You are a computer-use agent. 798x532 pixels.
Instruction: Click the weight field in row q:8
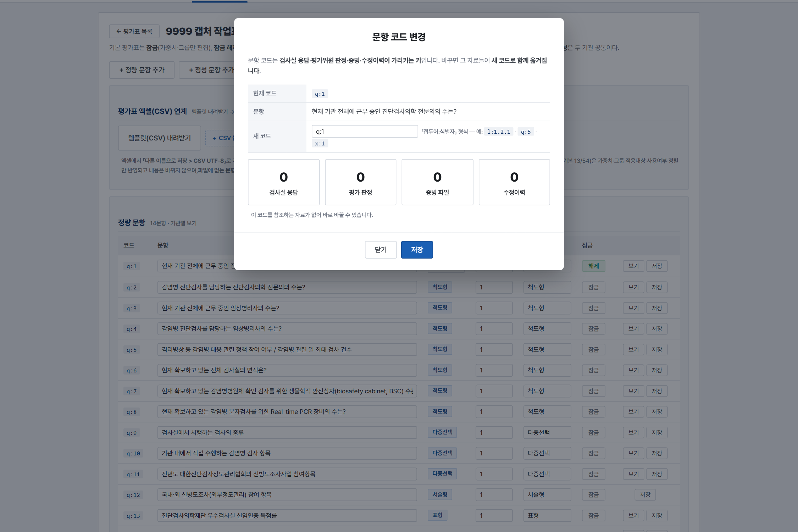[x=494, y=412]
